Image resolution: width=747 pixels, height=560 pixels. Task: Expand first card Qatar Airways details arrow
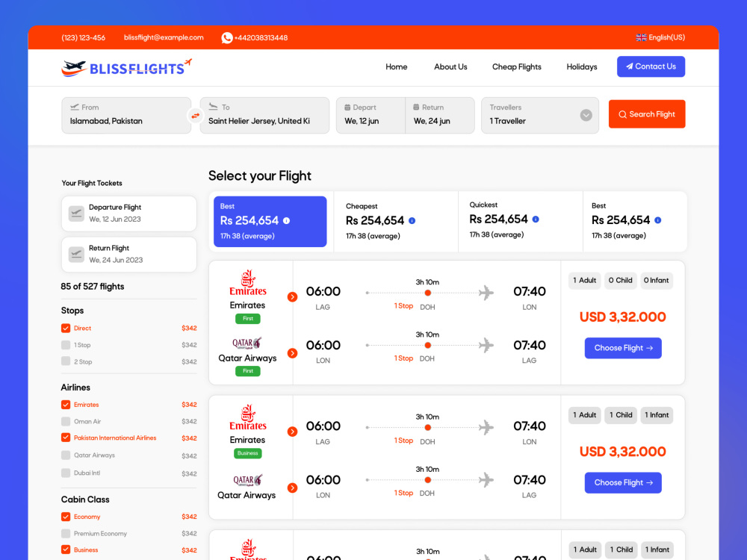coord(293,353)
